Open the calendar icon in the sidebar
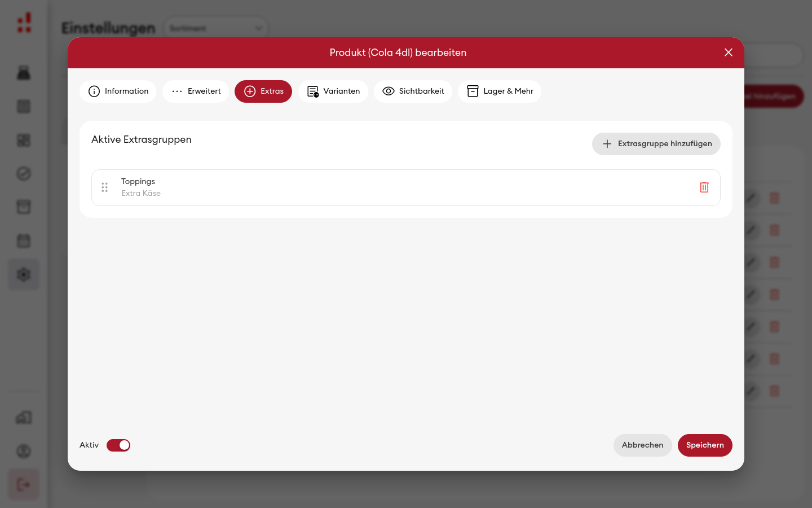The height and width of the screenshot is (508, 812). pos(24,241)
